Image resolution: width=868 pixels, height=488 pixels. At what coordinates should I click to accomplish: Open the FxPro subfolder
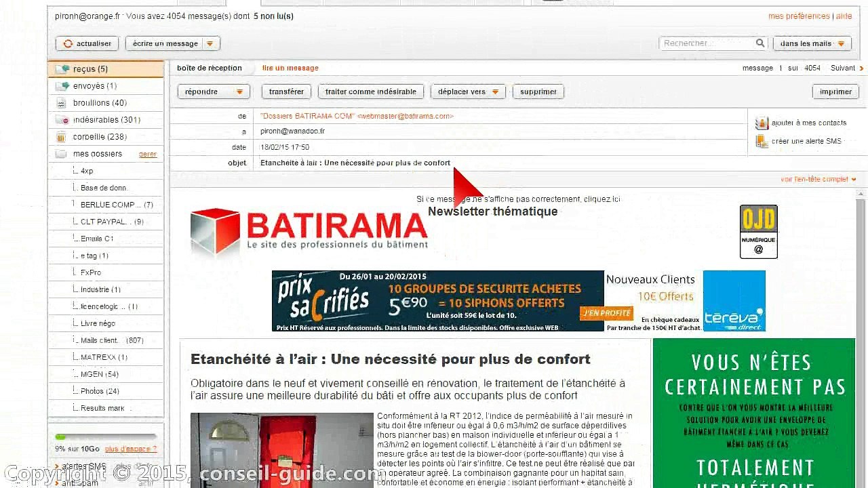(91, 272)
